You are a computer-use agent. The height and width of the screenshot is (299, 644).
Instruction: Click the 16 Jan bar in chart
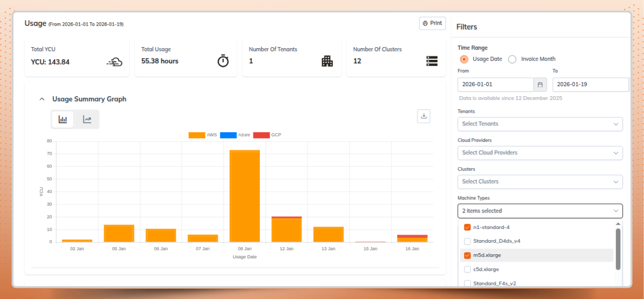pyautogui.click(x=412, y=239)
